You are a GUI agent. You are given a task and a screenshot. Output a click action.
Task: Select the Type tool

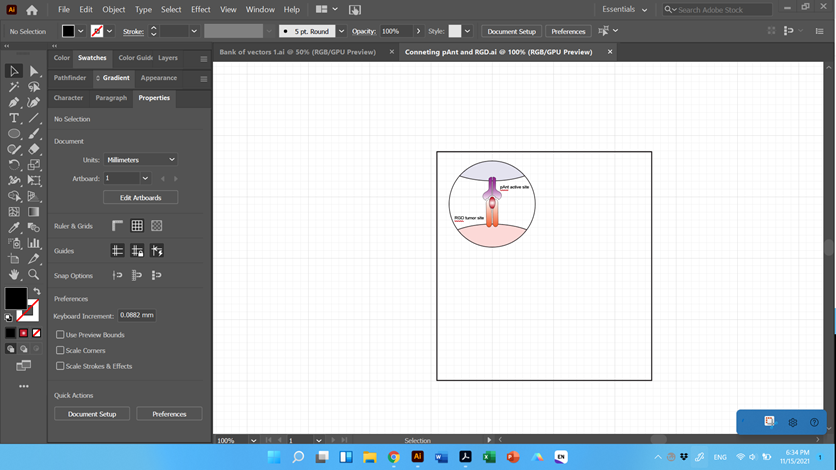14,118
